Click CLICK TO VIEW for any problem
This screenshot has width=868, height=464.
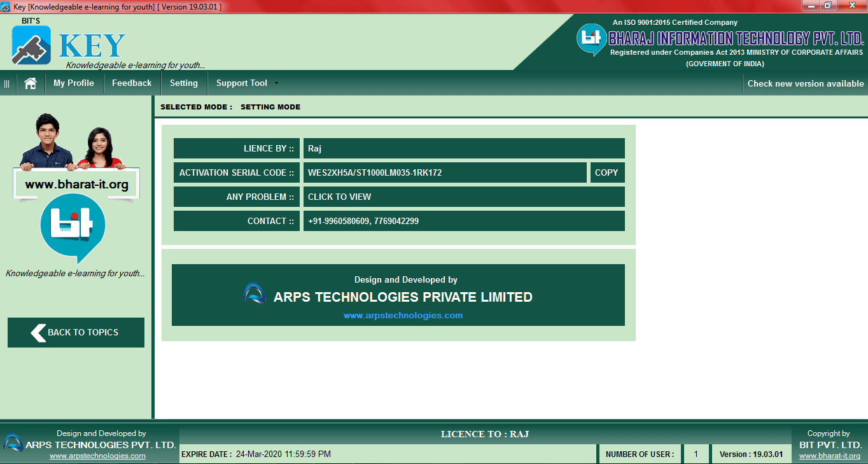464,197
